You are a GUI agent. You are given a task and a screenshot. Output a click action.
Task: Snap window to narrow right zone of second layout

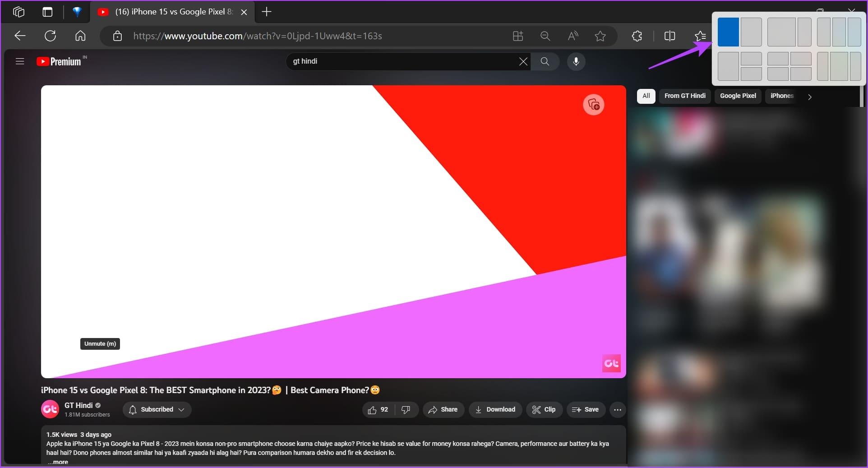coord(804,32)
